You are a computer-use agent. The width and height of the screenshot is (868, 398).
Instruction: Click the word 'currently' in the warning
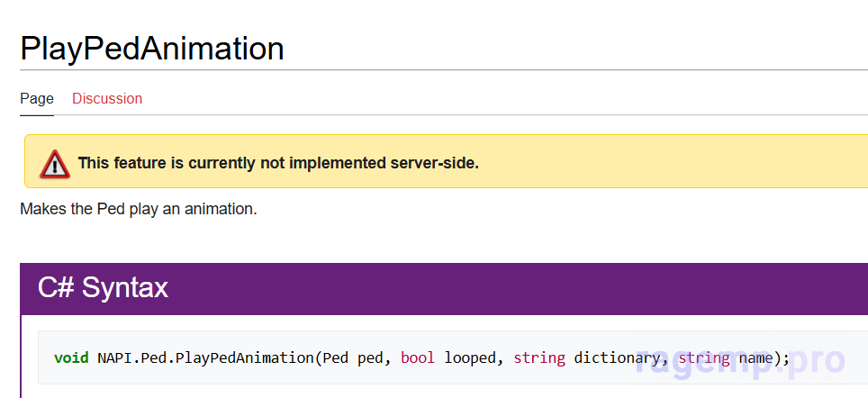click(x=197, y=163)
